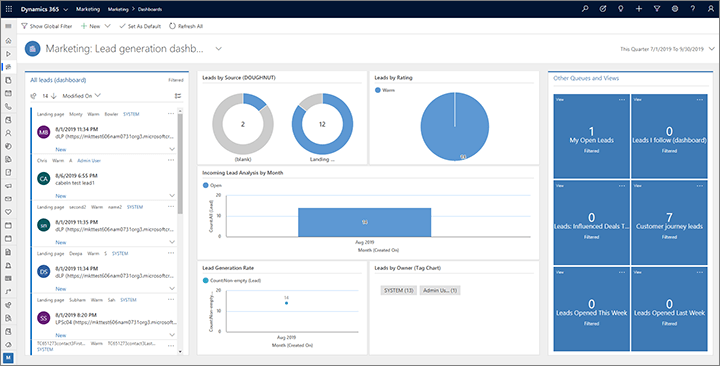Open stream view options list icon
The height and width of the screenshot is (366, 720).
click(x=178, y=96)
